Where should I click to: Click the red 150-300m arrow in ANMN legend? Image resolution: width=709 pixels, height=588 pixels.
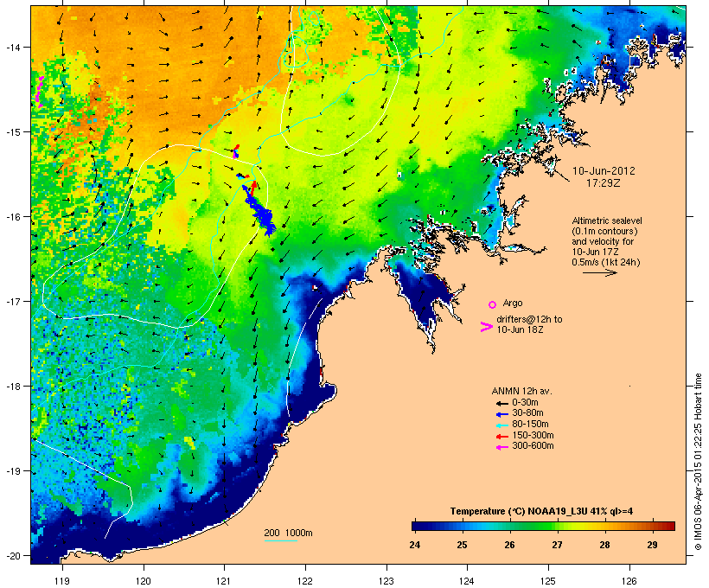click(502, 437)
